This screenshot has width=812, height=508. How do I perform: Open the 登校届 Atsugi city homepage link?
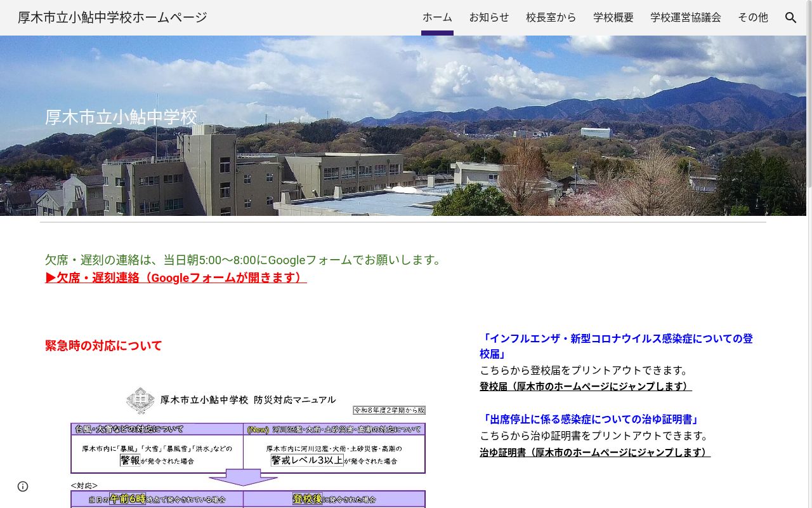point(586,386)
